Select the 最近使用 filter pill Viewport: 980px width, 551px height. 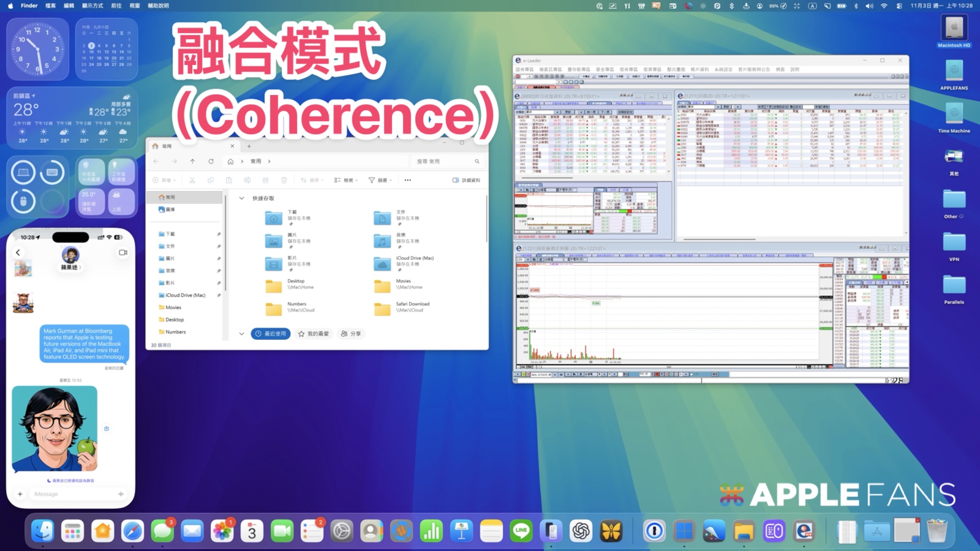tap(271, 334)
